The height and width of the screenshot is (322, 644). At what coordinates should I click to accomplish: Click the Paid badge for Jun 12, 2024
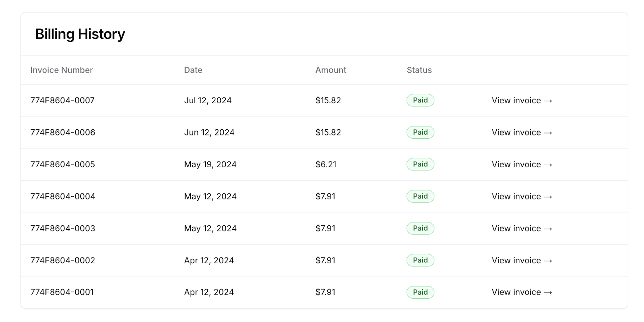coord(420,132)
